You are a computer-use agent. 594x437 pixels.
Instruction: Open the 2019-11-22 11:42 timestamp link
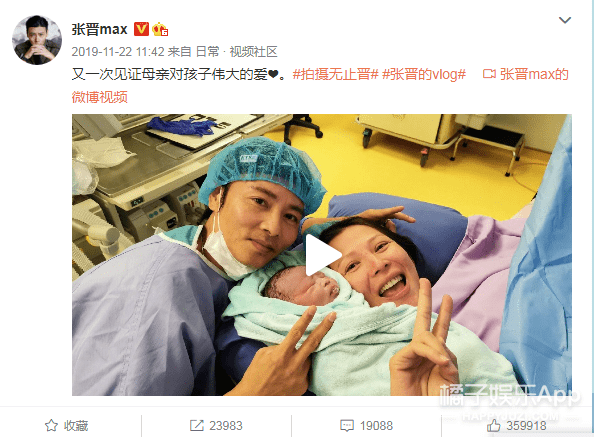(x=118, y=52)
